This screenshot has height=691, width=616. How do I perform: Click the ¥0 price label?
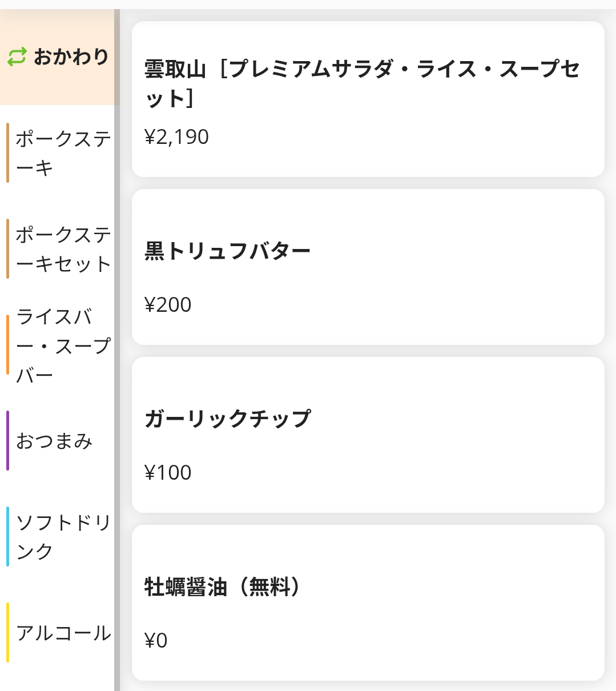(x=156, y=641)
